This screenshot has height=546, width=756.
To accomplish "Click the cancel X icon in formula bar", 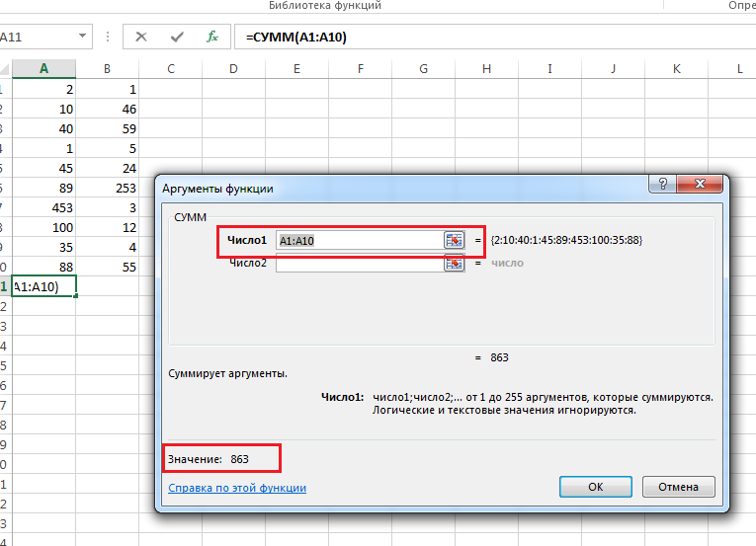I will [141, 37].
